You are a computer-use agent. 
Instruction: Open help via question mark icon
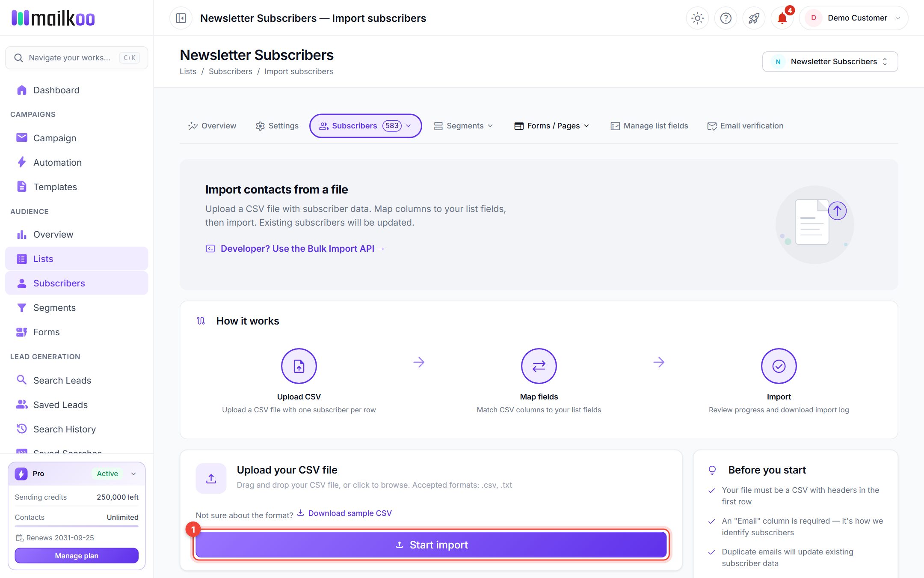pyautogui.click(x=726, y=18)
